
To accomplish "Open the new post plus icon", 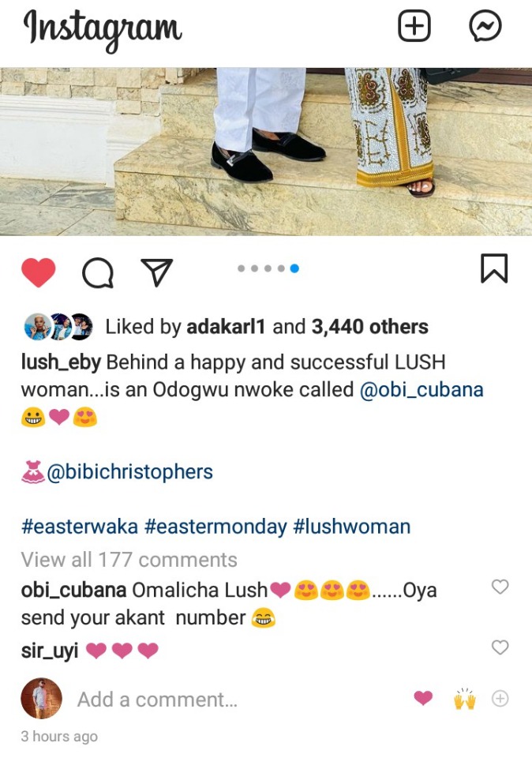I will point(414,26).
